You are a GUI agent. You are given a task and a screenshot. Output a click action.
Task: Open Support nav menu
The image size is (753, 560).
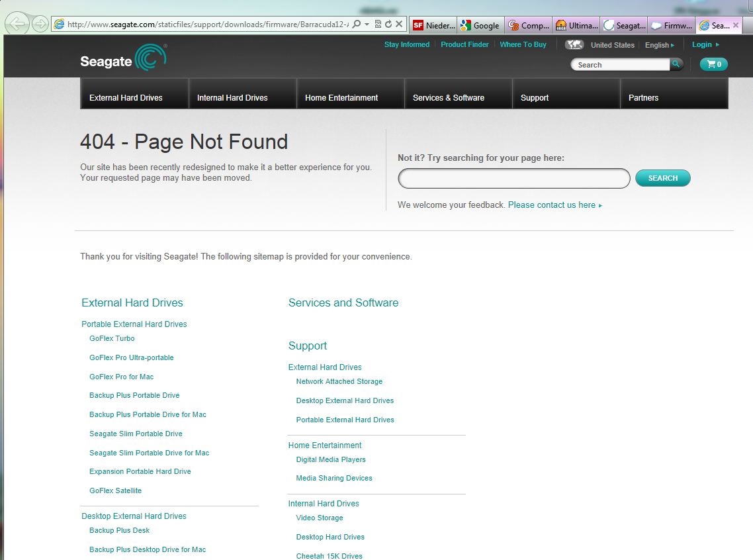tap(566, 93)
